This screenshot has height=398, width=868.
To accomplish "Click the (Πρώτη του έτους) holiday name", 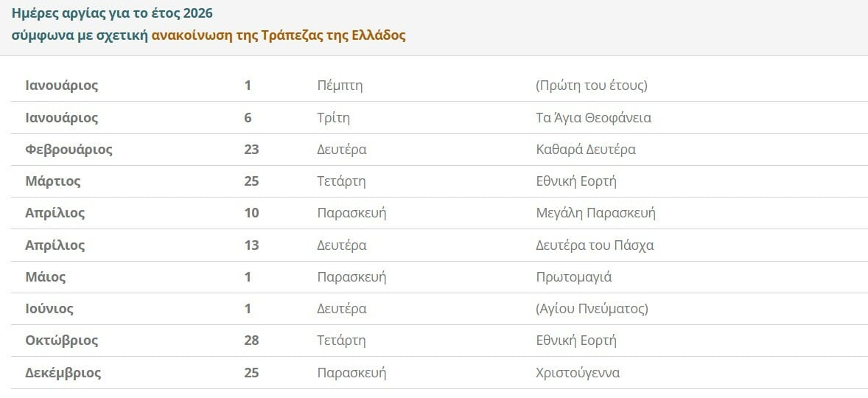I will (592, 85).
